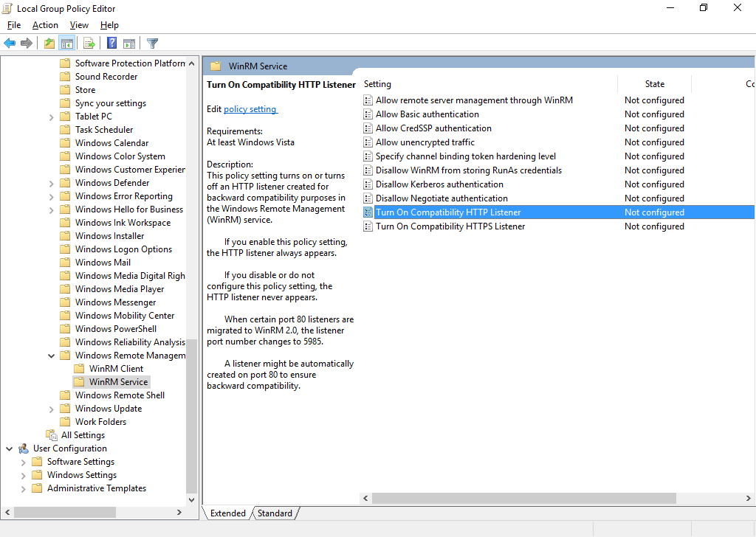Sort by the Setting column header
The width and height of the screenshot is (756, 537).
[489, 84]
